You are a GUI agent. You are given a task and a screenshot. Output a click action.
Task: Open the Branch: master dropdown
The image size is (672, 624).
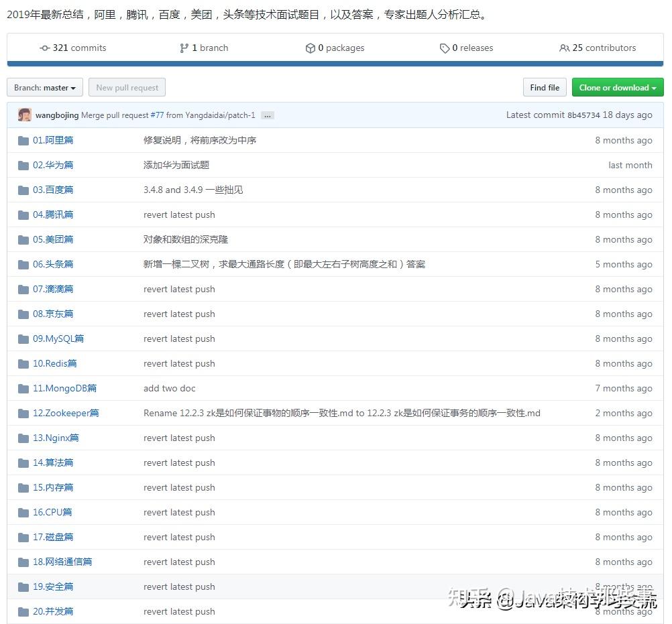(44, 87)
